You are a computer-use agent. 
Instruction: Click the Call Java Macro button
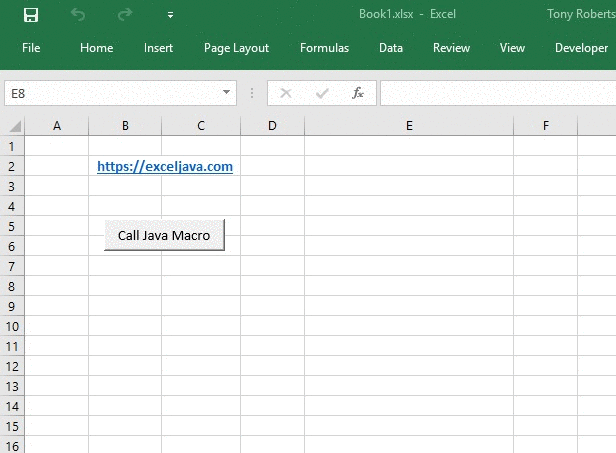click(x=164, y=235)
